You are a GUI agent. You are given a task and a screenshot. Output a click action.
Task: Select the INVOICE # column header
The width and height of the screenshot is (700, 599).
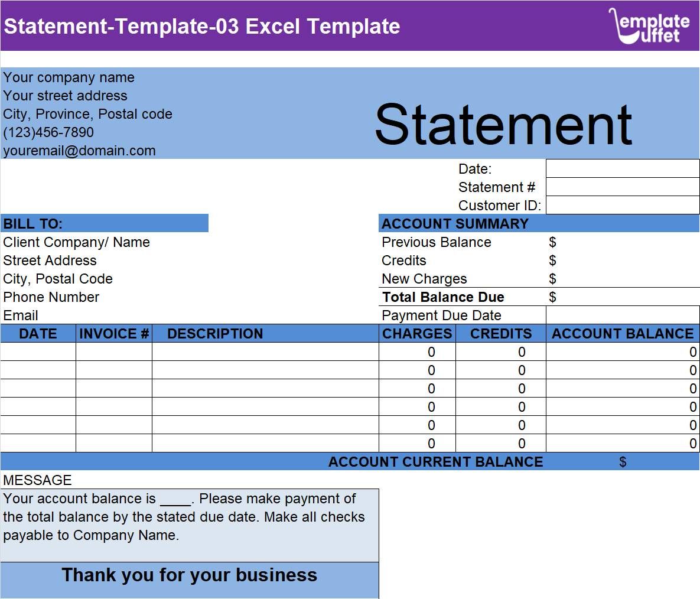click(113, 334)
